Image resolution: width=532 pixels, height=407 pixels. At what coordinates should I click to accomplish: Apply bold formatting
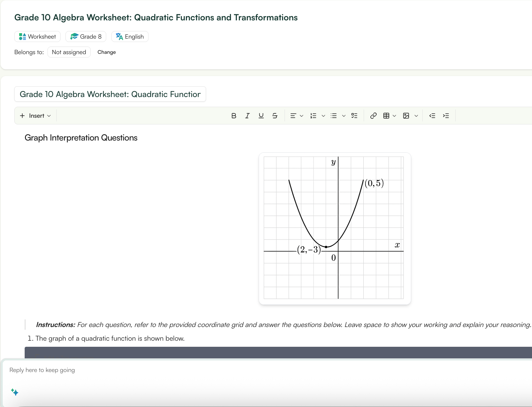click(x=234, y=116)
